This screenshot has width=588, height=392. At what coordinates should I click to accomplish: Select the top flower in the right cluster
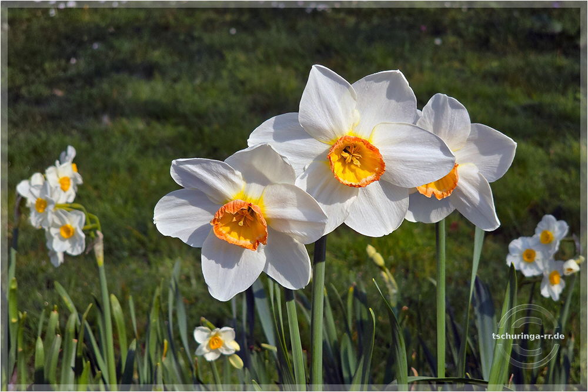coord(550,233)
